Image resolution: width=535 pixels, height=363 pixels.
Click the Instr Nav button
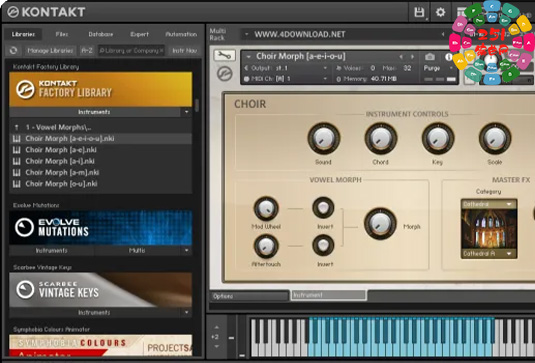tap(184, 50)
